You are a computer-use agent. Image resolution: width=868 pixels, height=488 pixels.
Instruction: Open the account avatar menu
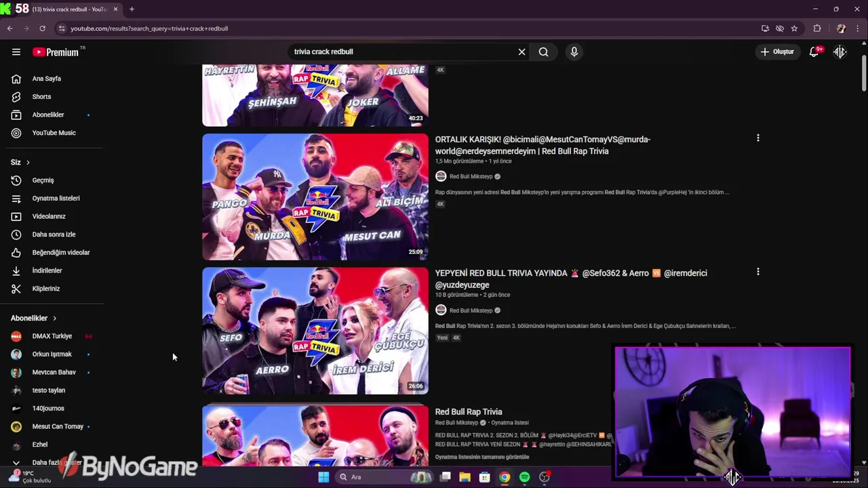tap(840, 52)
